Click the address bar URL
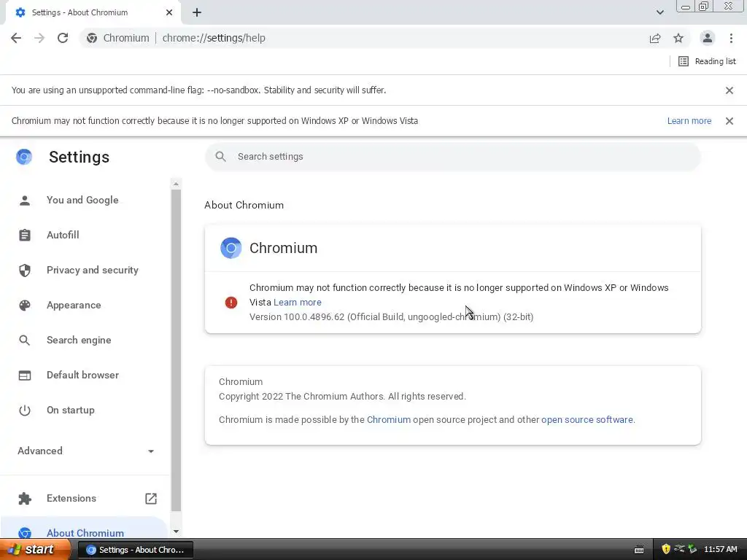747x560 pixels. click(214, 38)
